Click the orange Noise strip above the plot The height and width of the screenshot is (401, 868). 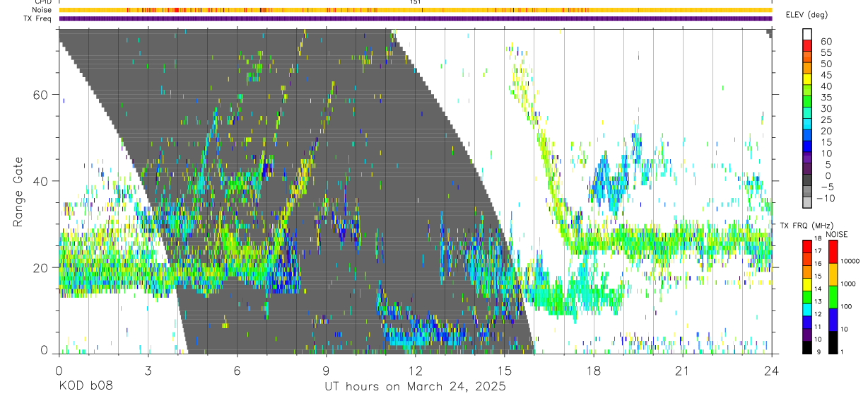coord(415,10)
